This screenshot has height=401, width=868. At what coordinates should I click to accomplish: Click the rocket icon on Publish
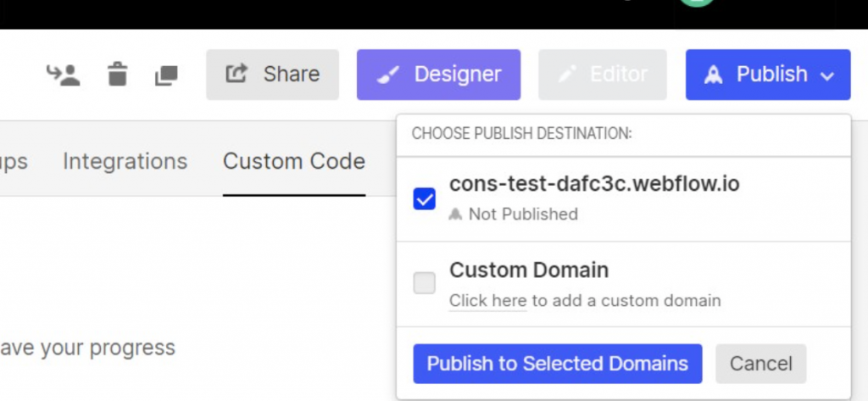714,75
